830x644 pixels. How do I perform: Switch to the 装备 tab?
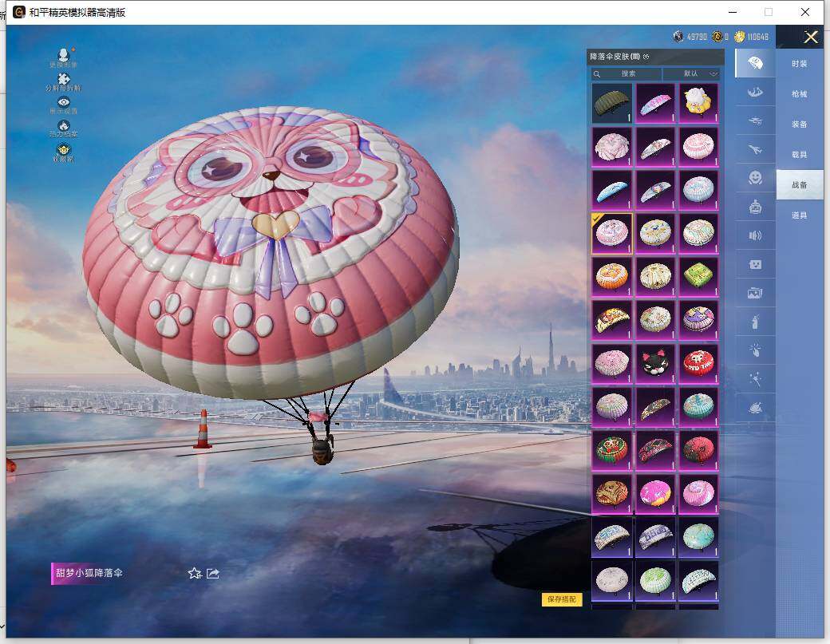click(800, 124)
